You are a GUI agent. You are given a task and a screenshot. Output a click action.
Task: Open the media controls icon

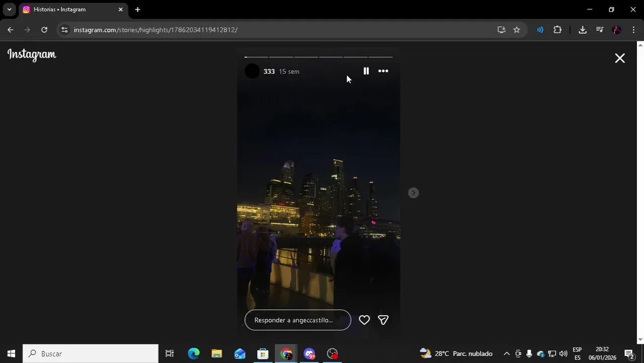click(x=600, y=30)
